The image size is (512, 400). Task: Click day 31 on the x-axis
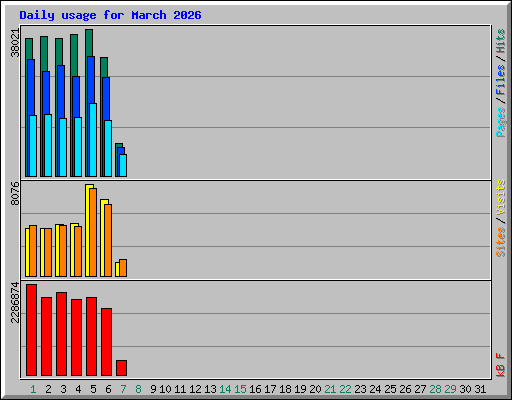click(480, 389)
